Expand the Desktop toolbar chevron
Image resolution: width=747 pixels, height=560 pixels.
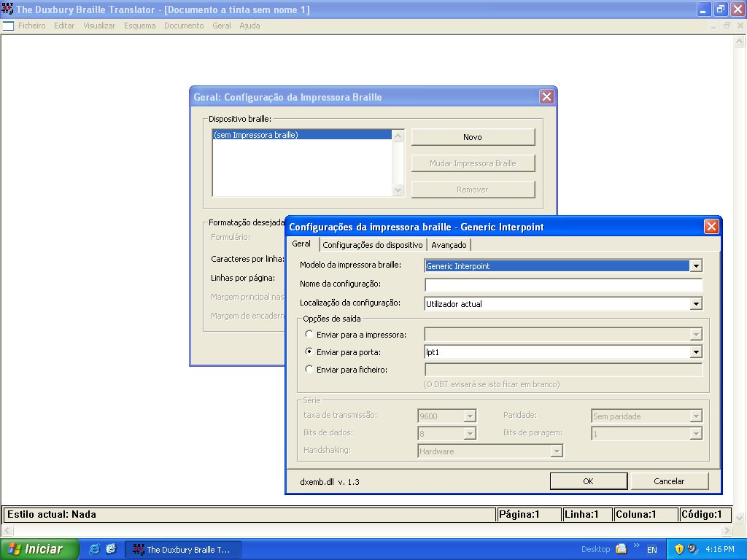click(x=636, y=545)
